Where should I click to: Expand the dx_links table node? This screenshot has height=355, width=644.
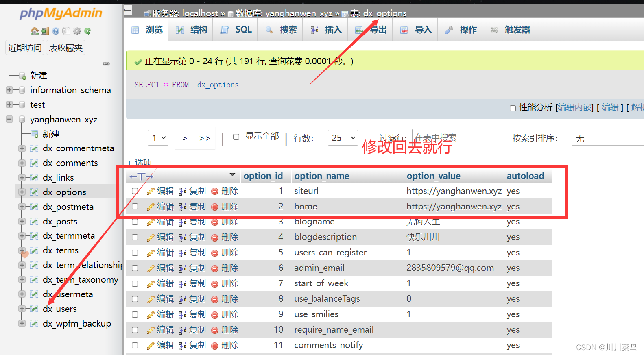coord(22,178)
